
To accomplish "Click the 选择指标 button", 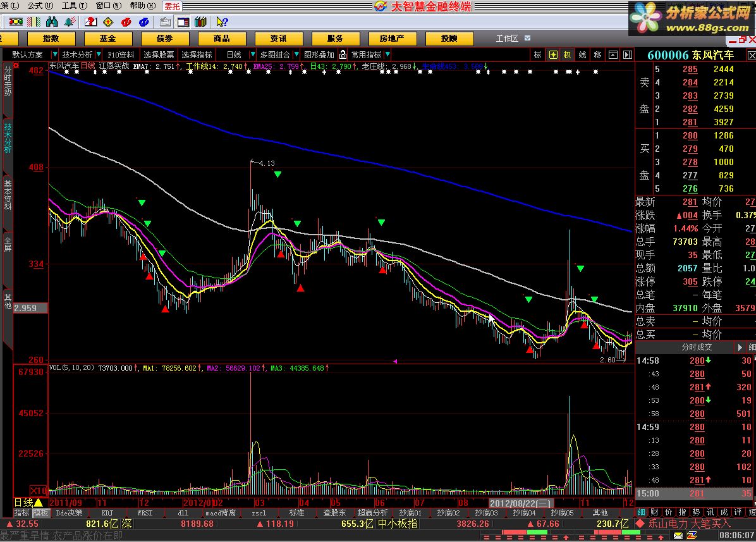I will coord(197,55).
